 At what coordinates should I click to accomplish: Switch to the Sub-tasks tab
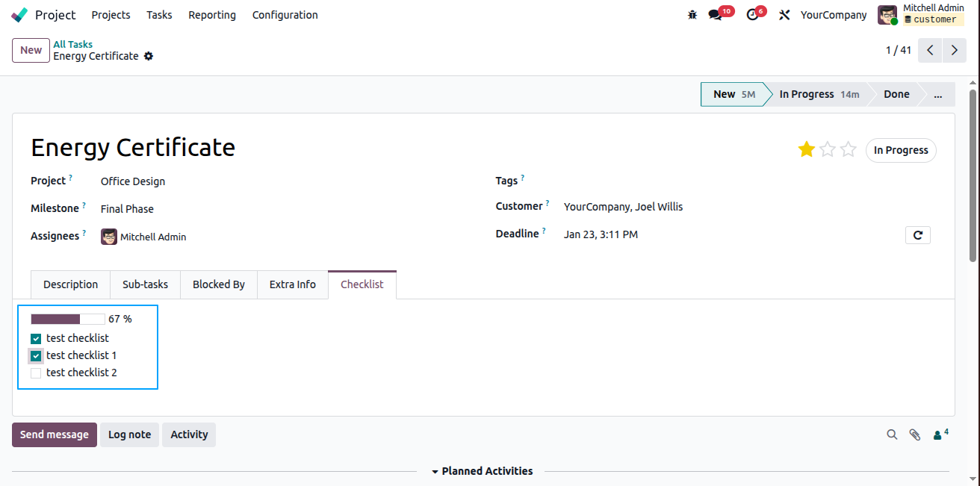[146, 284]
